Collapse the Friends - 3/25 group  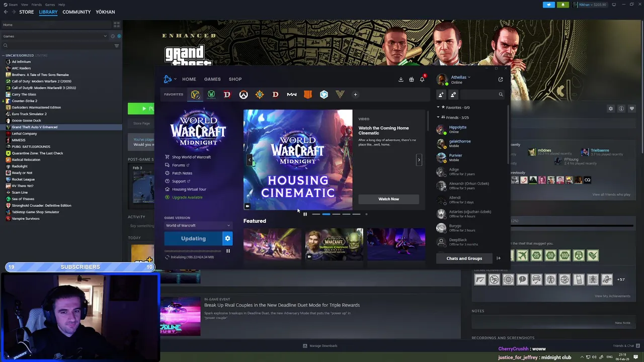coord(438,118)
